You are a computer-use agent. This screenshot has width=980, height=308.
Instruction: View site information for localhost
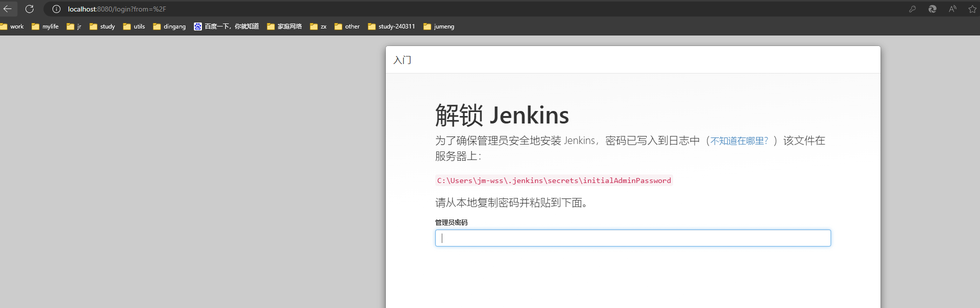pos(56,9)
